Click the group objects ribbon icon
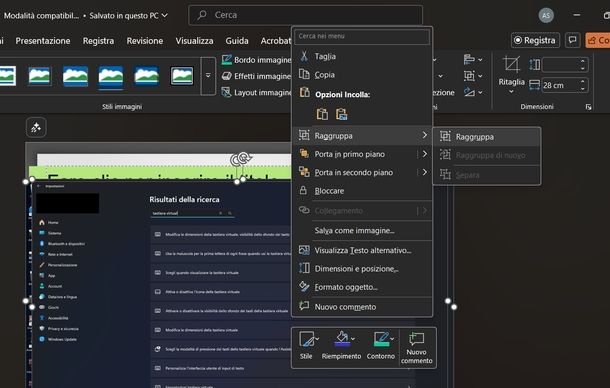This screenshot has width=610, height=388. (469, 76)
